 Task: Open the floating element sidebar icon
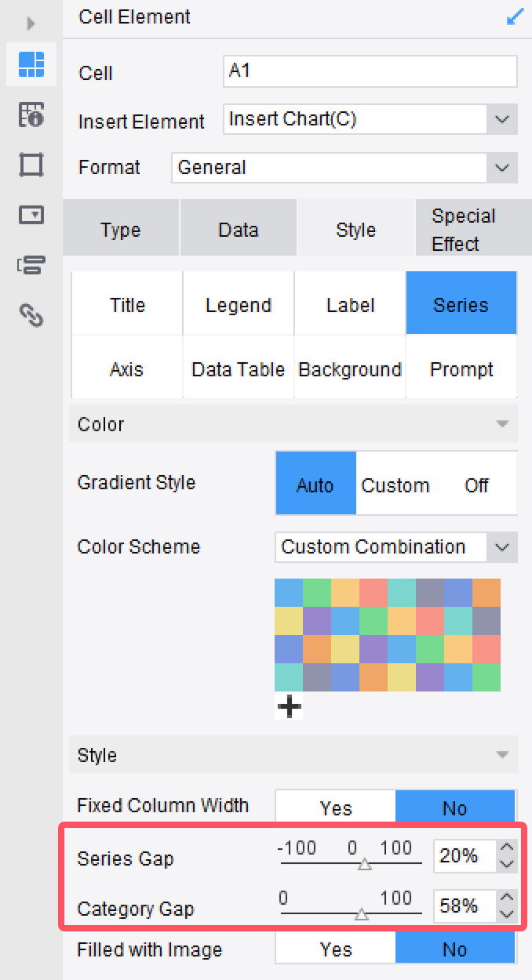click(x=31, y=165)
